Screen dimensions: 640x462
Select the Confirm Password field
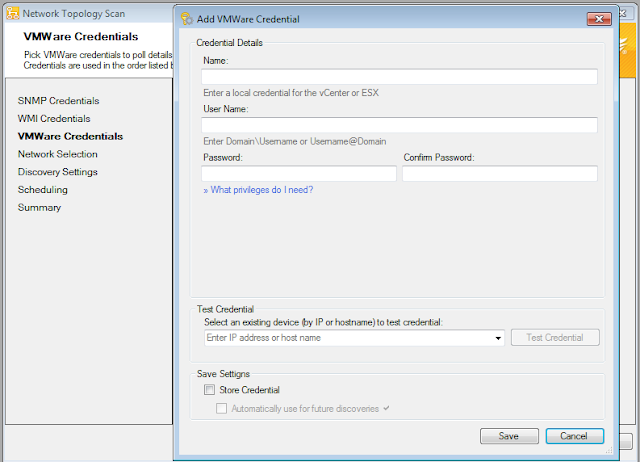pos(500,174)
